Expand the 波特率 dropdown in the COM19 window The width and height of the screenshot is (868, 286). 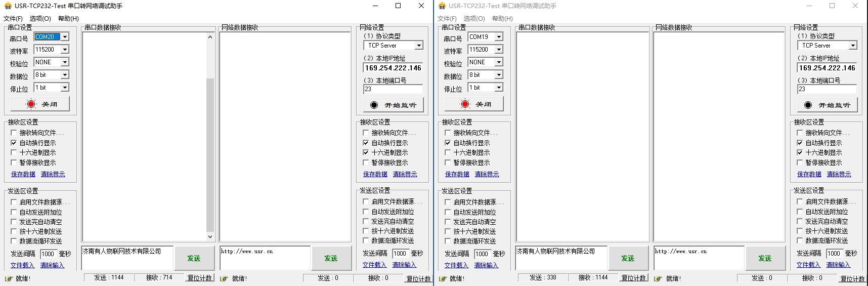click(499, 50)
